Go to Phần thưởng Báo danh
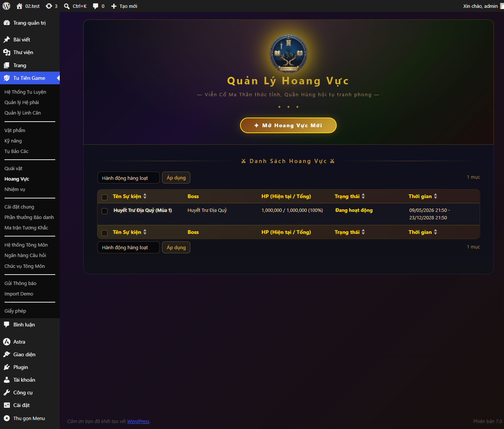Image resolution: width=504 pixels, height=429 pixels. tap(29, 217)
